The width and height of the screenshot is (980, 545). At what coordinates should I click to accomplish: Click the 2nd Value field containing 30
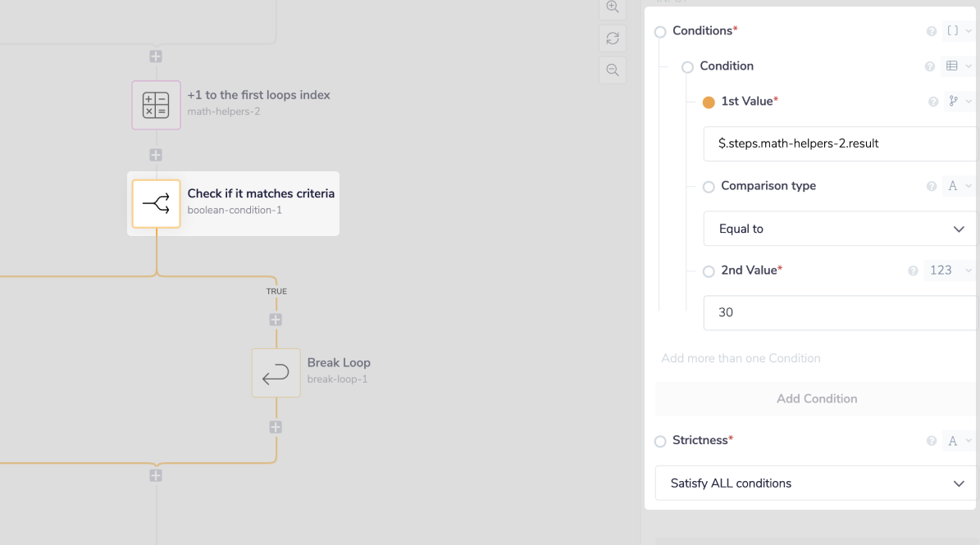840,313
